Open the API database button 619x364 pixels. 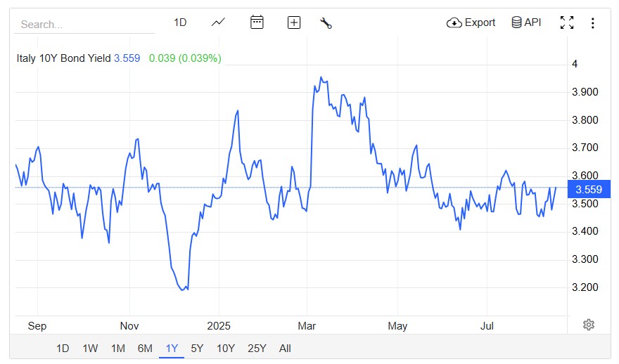526,22
